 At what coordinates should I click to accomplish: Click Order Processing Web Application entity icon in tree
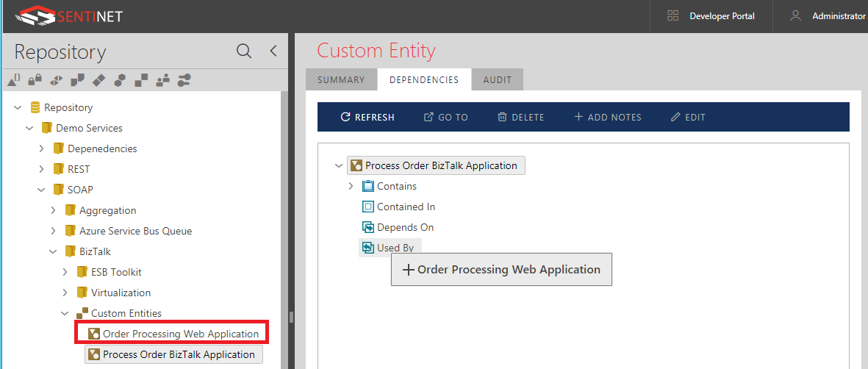coord(94,334)
